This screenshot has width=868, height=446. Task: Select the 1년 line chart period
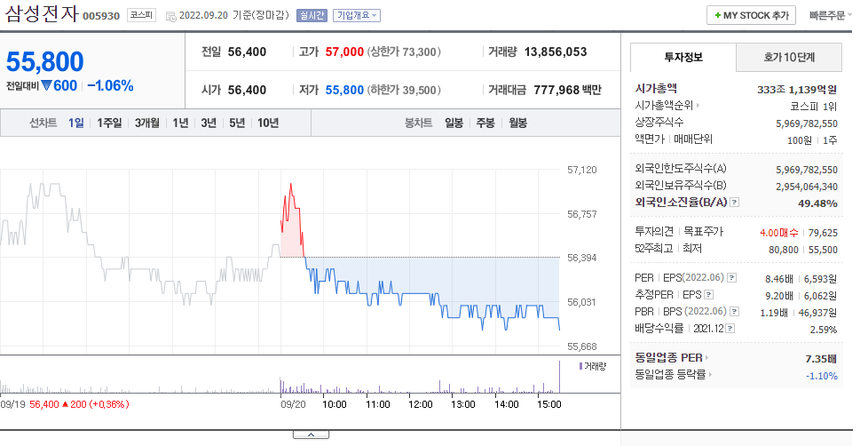[180, 123]
